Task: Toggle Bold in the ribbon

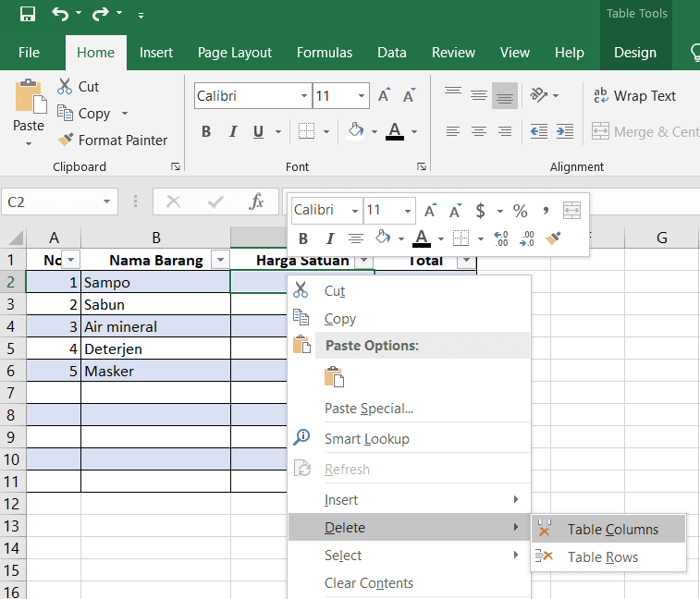Action: coord(206,131)
